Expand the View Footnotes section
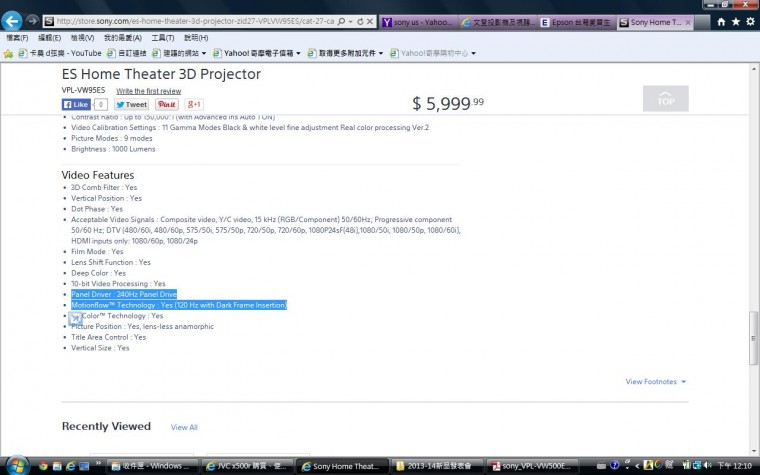This screenshot has height=475, width=760. [656, 381]
